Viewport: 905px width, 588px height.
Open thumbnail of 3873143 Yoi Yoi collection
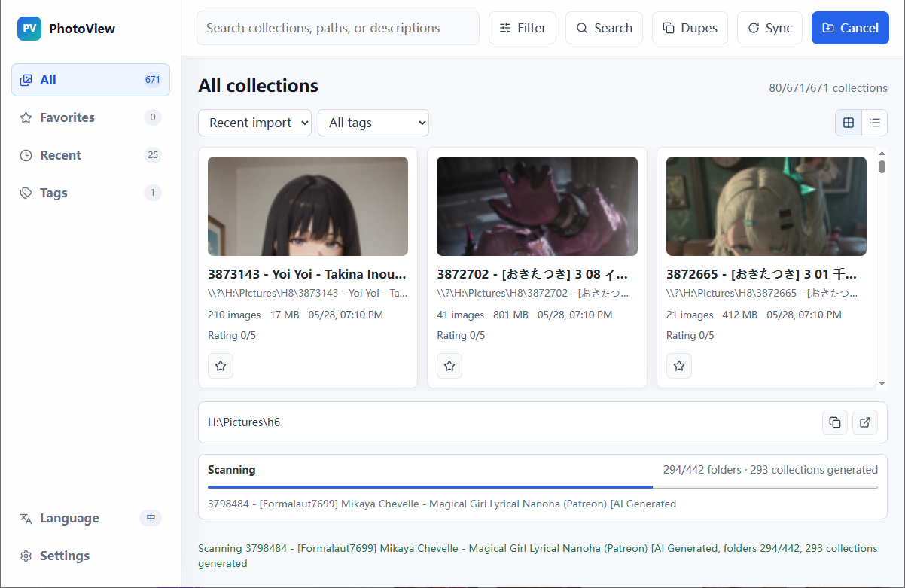point(308,206)
